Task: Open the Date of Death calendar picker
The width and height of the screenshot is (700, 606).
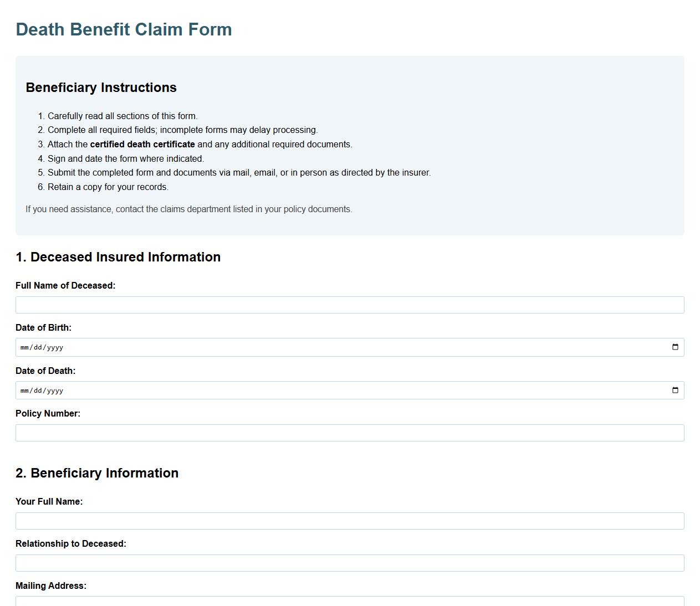Action: coord(675,390)
